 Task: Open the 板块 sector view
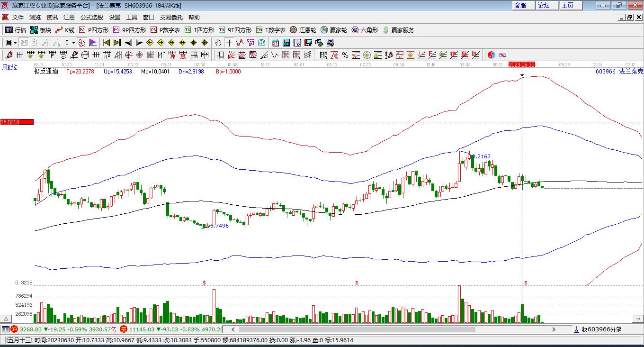click(x=41, y=30)
